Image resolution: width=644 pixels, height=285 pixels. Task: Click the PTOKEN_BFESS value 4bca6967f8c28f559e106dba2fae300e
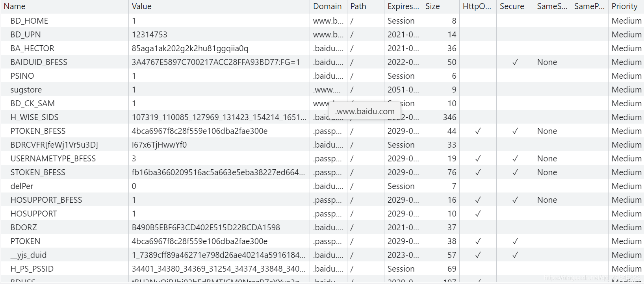click(200, 131)
